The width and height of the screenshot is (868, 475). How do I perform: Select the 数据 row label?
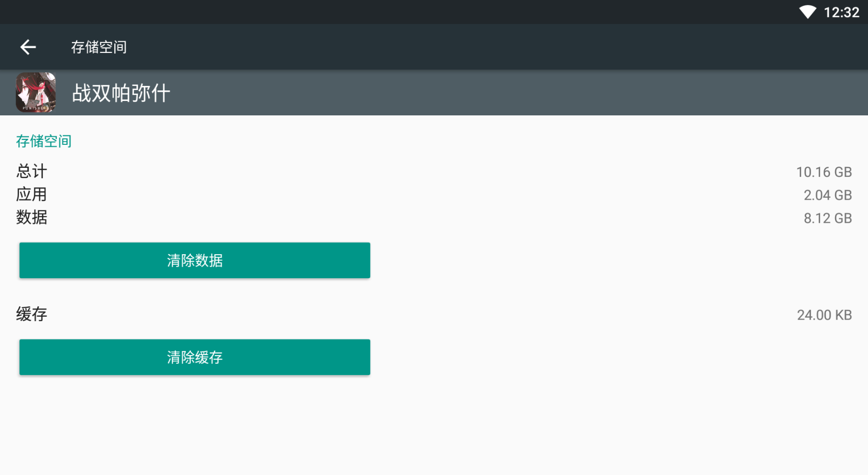pos(31,217)
